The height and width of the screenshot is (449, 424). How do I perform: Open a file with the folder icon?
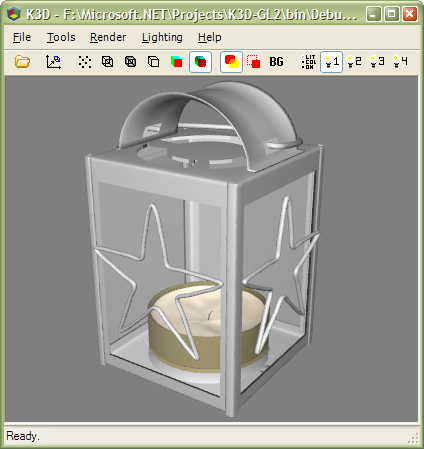pos(22,62)
